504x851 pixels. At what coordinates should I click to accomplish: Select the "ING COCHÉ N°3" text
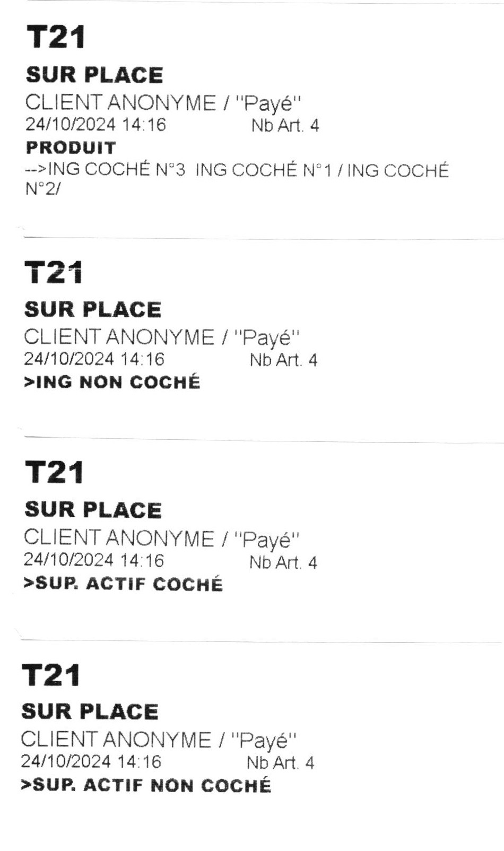point(117,170)
